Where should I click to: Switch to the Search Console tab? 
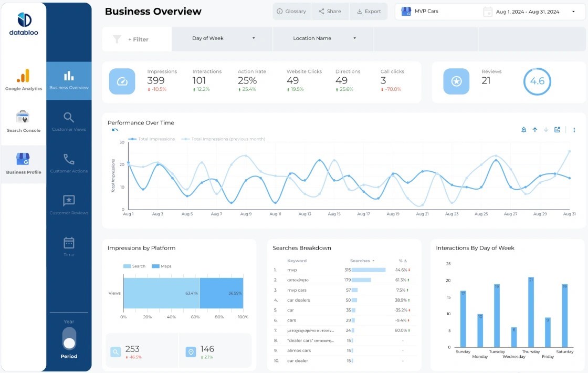tap(24, 122)
